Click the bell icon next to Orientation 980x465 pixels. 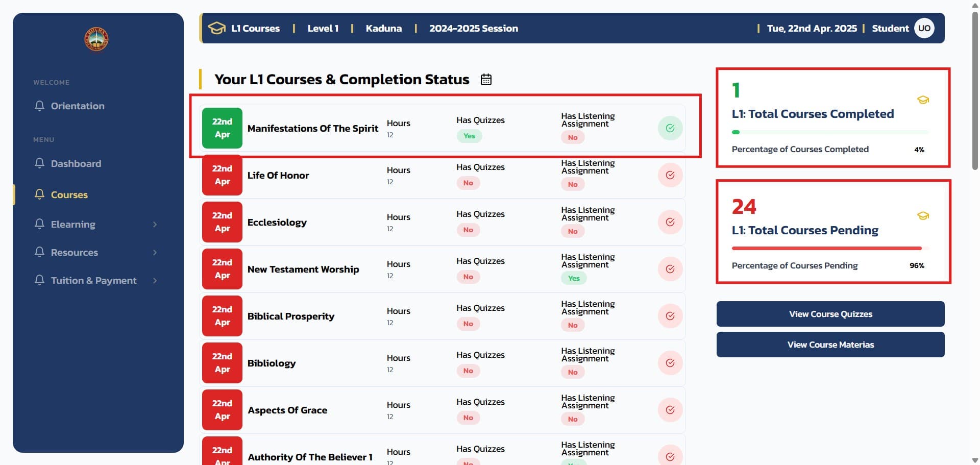tap(39, 106)
